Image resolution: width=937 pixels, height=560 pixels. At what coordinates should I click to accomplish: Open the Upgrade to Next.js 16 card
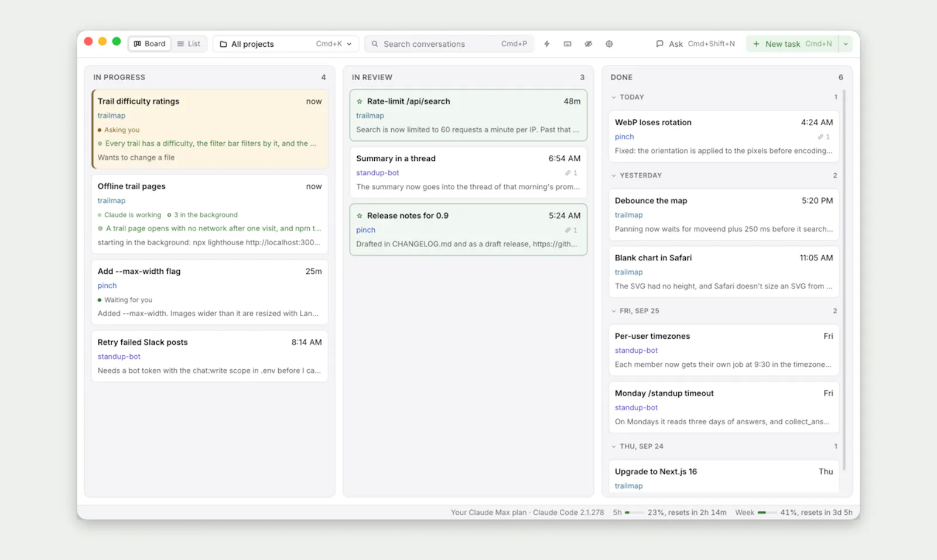(x=724, y=477)
